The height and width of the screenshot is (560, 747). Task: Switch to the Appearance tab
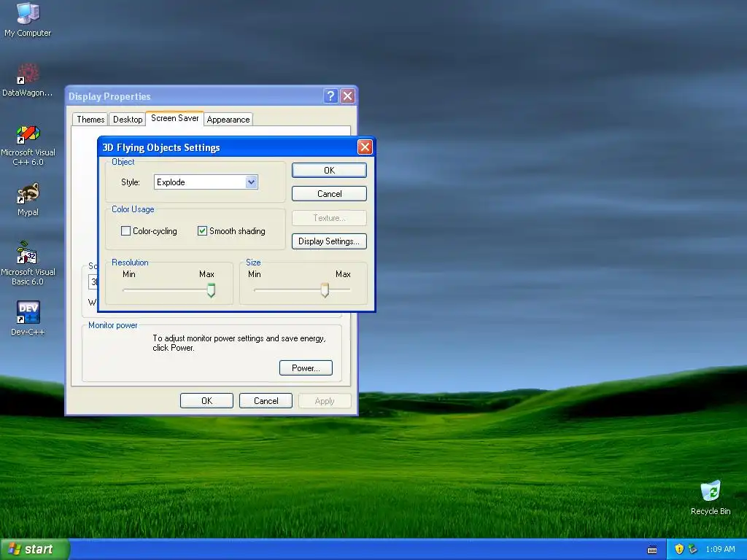click(228, 120)
